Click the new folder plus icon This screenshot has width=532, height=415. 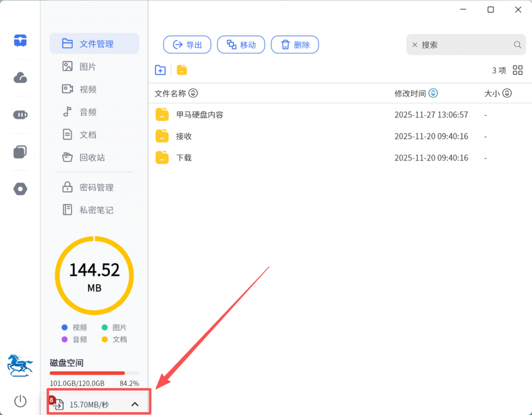coord(161,70)
